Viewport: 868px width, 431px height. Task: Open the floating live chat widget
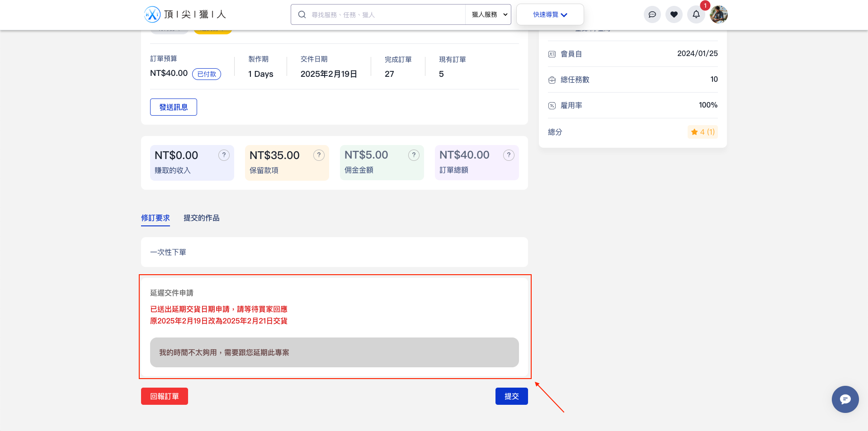pyautogui.click(x=845, y=399)
